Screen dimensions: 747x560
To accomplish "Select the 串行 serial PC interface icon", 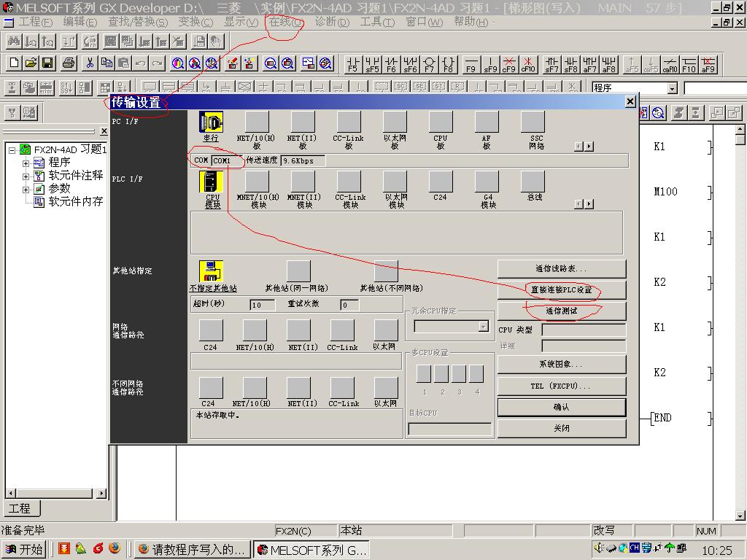I will tap(211, 122).
